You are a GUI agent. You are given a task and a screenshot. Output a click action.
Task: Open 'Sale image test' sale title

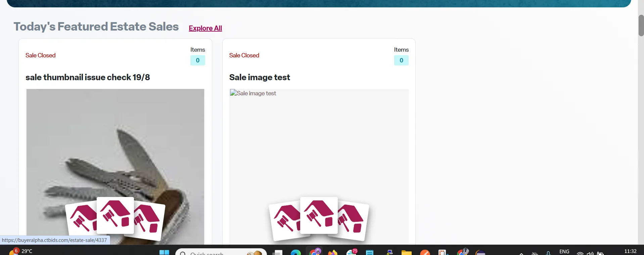(x=260, y=78)
